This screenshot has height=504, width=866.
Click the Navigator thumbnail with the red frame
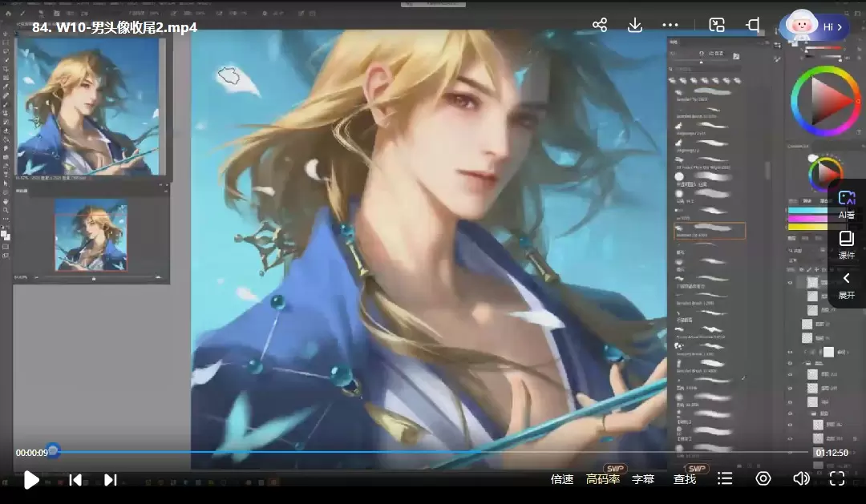91,236
